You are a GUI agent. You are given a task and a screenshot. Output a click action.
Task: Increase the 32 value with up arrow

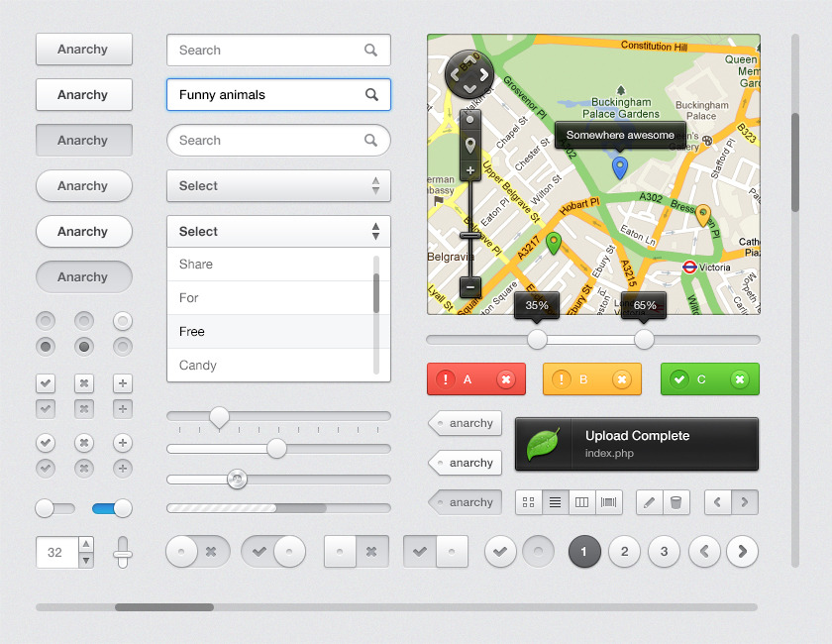(x=86, y=544)
